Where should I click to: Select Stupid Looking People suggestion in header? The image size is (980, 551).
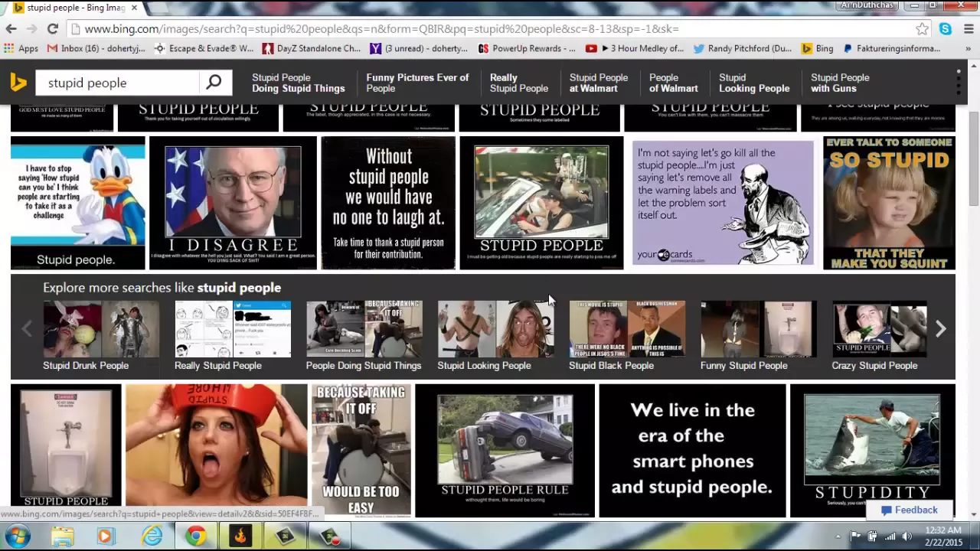point(753,83)
